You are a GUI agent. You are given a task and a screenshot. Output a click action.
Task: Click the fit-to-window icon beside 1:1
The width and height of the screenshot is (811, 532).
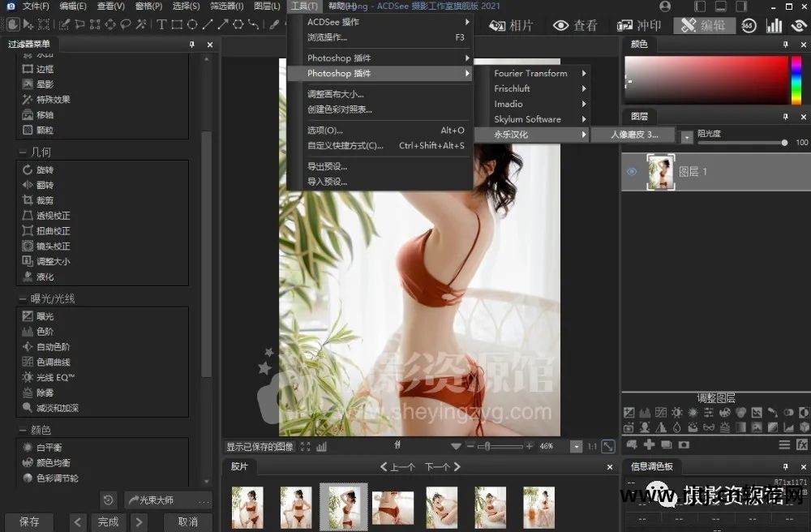607,446
